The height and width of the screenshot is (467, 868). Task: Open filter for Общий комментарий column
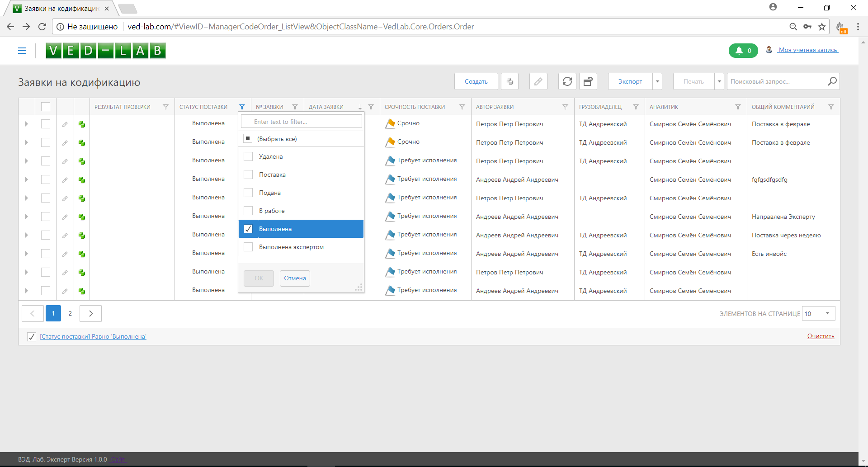tap(831, 107)
